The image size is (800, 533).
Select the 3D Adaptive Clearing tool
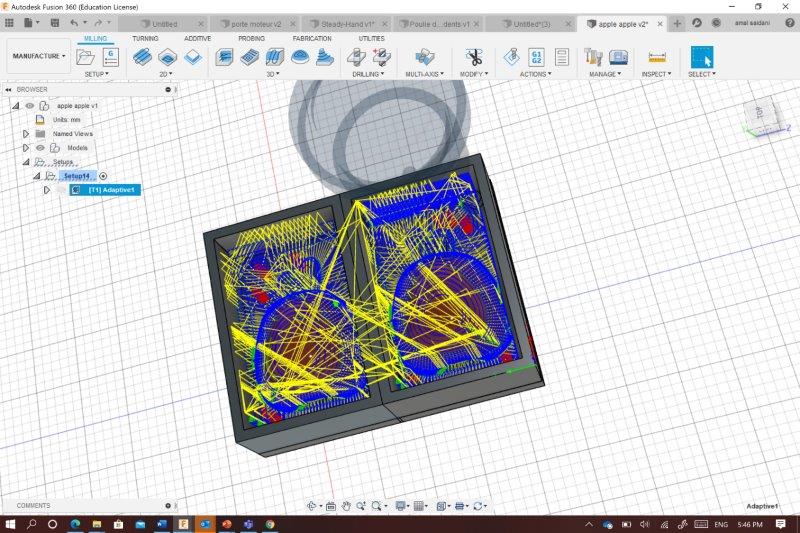click(x=224, y=57)
